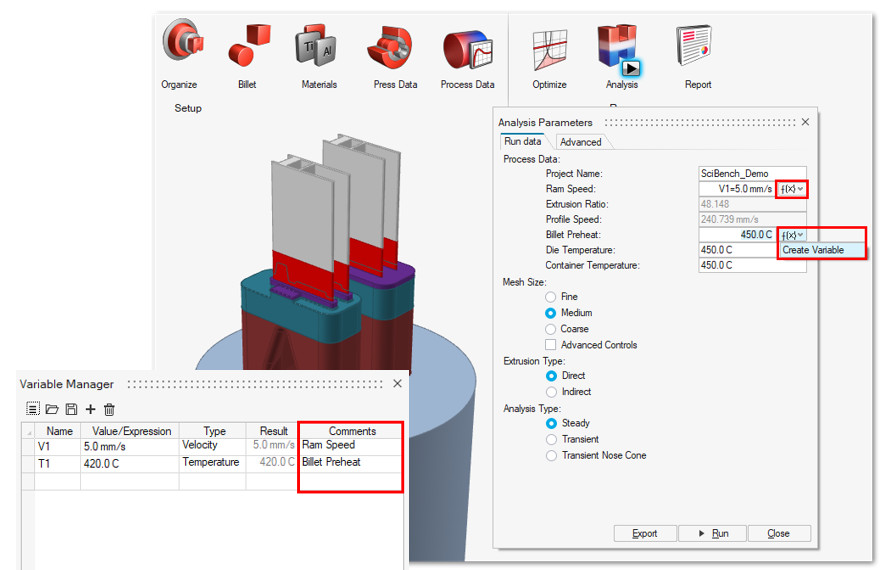Select the Fine mesh size option

(x=552, y=297)
